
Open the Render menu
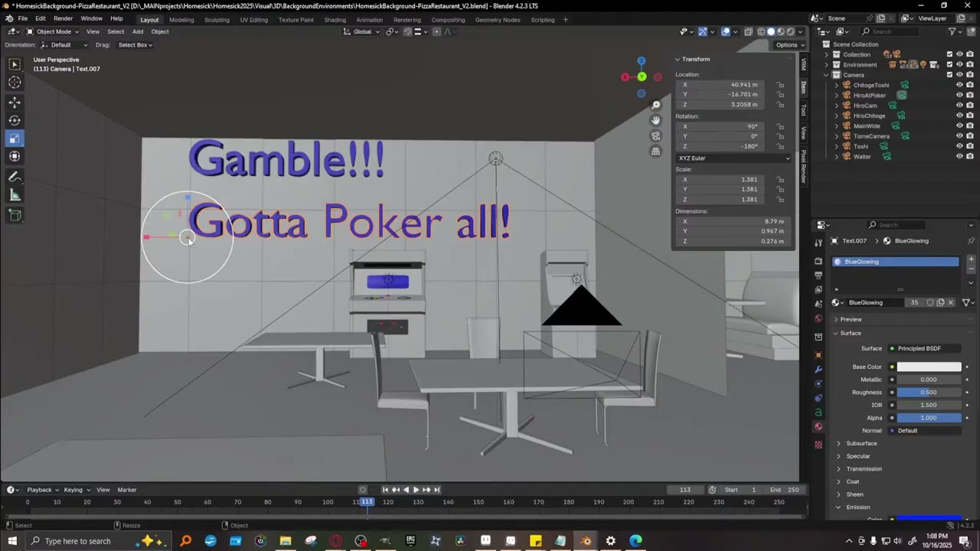click(x=64, y=19)
